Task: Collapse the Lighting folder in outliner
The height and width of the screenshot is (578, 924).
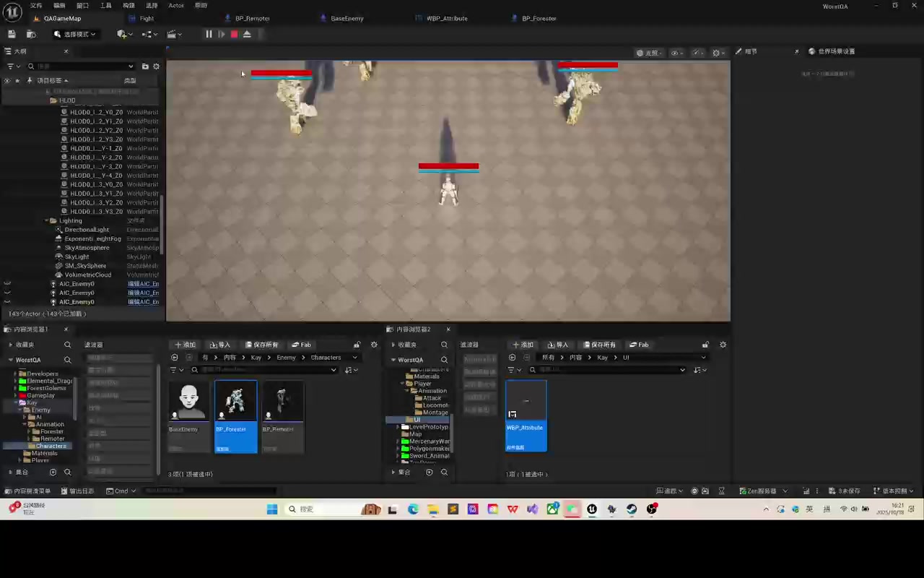Action: point(46,220)
